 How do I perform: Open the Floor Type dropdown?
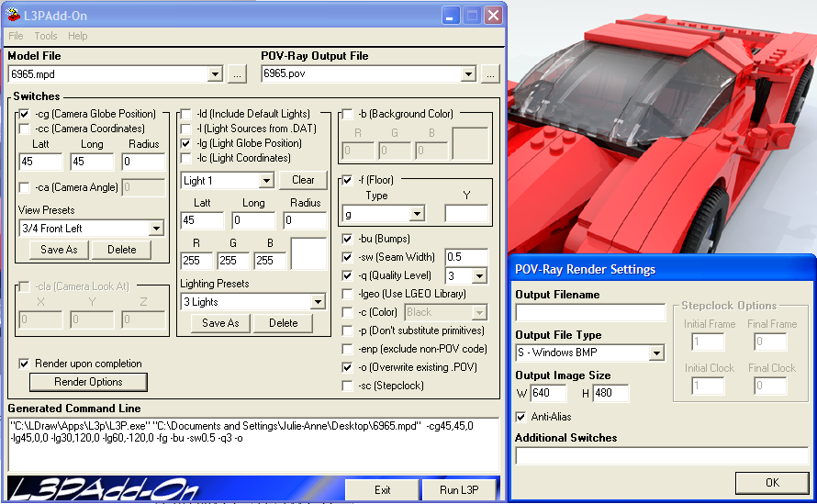coord(417,214)
